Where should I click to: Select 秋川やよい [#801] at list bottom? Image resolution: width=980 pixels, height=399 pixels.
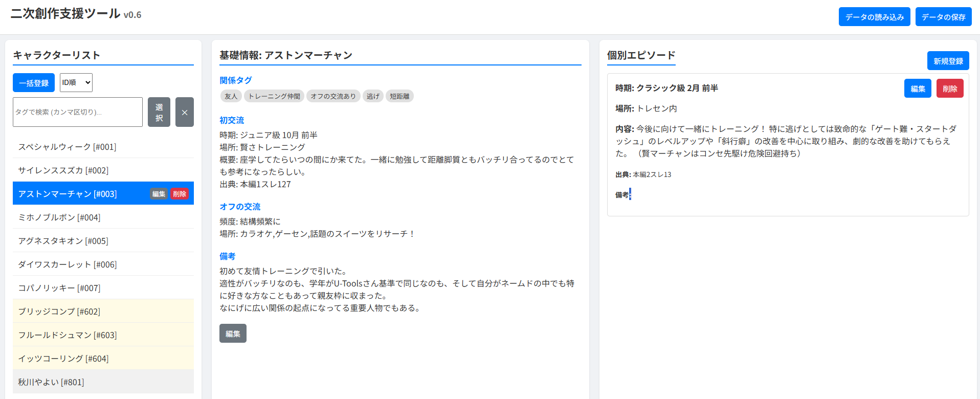click(x=51, y=382)
